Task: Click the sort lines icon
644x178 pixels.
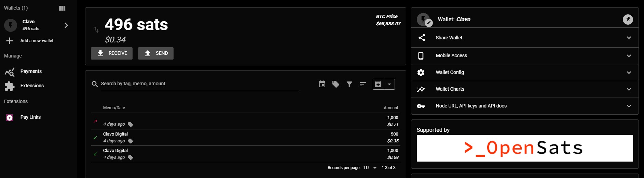Action: coord(363,84)
